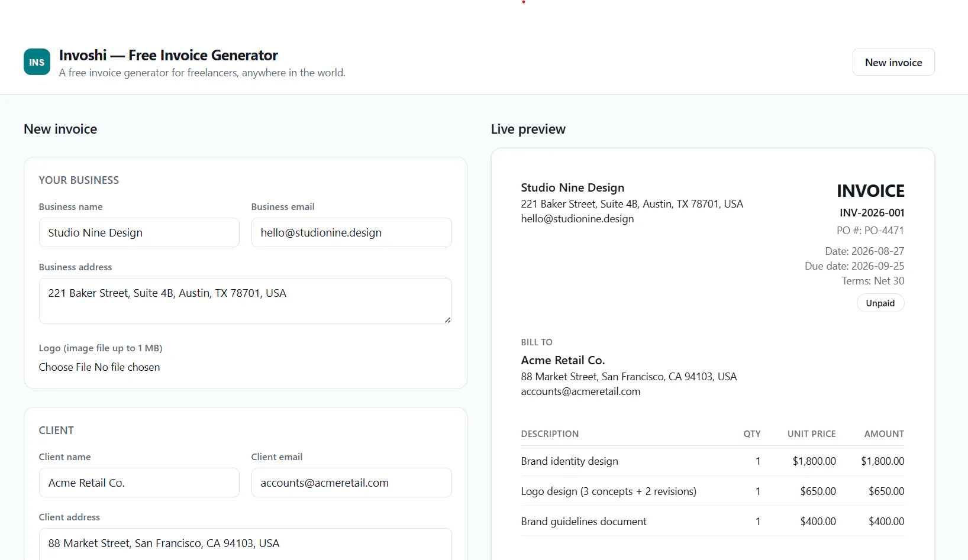
Task: Click the Date: 2026-08-27 text
Action: pos(864,251)
